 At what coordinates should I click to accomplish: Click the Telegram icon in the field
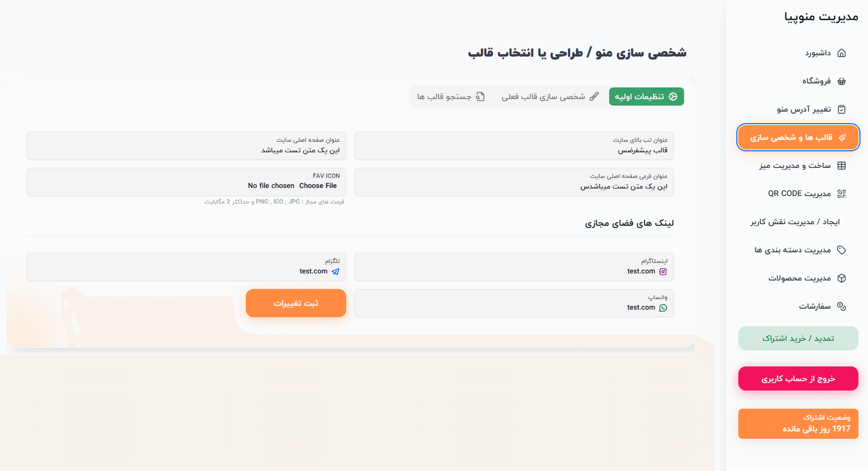coord(335,272)
